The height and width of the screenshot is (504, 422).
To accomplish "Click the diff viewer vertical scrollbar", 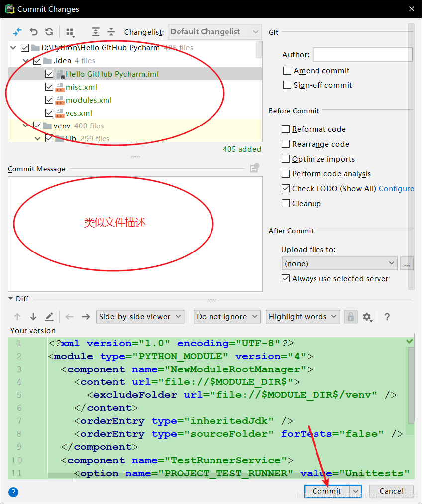I will pos(411,385).
